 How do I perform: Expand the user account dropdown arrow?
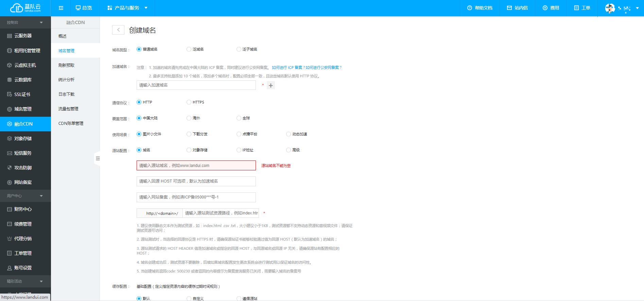[637, 8]
